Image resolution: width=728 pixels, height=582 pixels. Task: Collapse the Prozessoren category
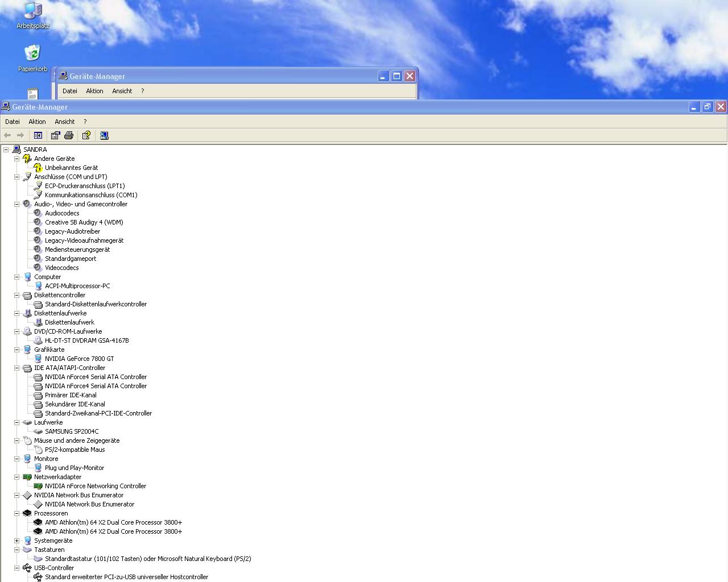[16, 513]
